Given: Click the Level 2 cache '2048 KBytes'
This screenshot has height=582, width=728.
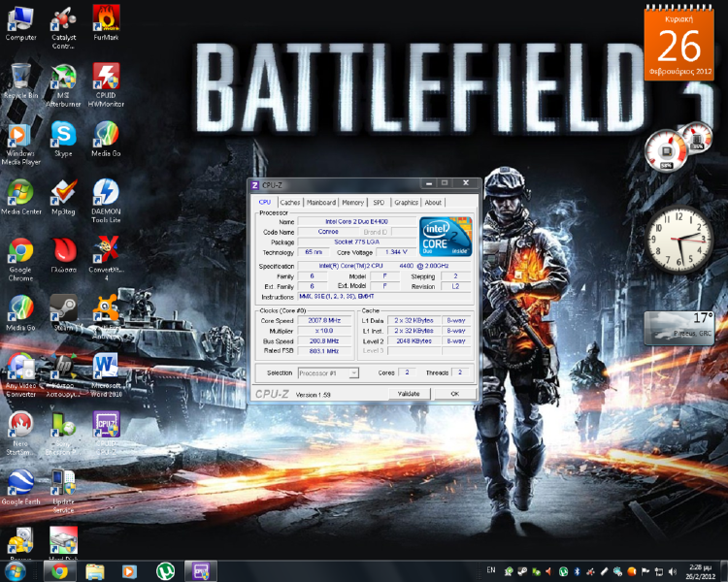Looking at the screenshot, I should 414,340.
